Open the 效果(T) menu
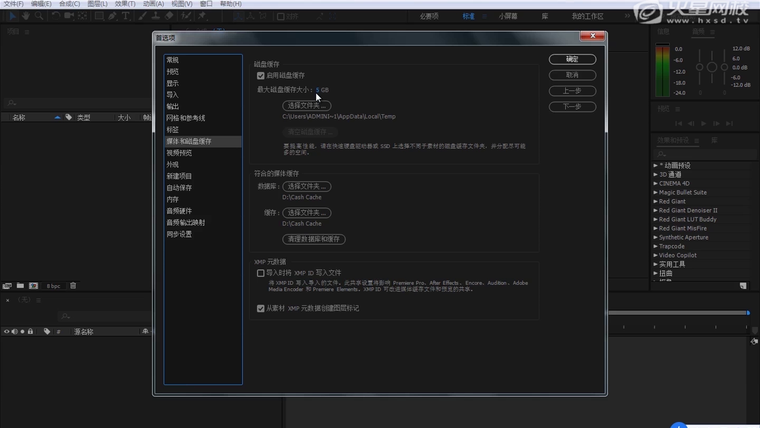Viewport: 760px width, 428px height. click(125, 4)
